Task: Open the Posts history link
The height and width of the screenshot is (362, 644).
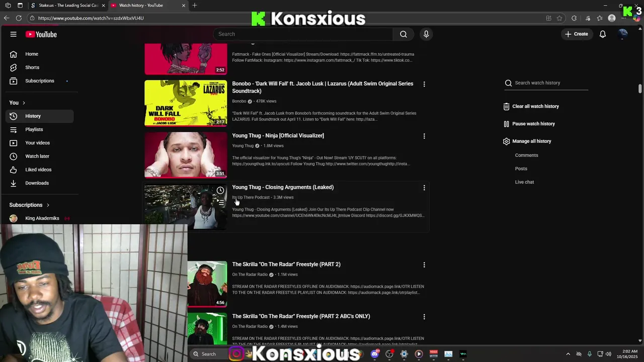Action: [x=521, y=169]
